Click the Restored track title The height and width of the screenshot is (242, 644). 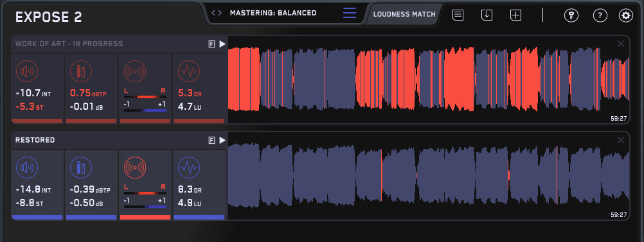(35, 141)
